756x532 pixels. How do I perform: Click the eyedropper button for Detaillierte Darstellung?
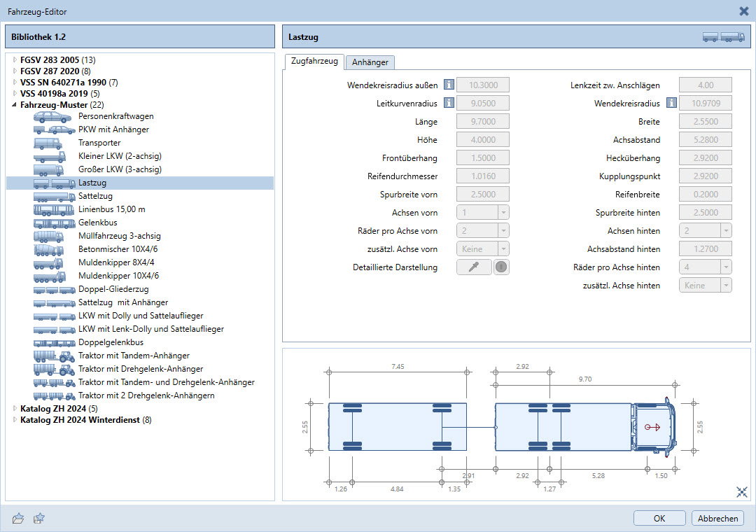click(x=474, y=267)
